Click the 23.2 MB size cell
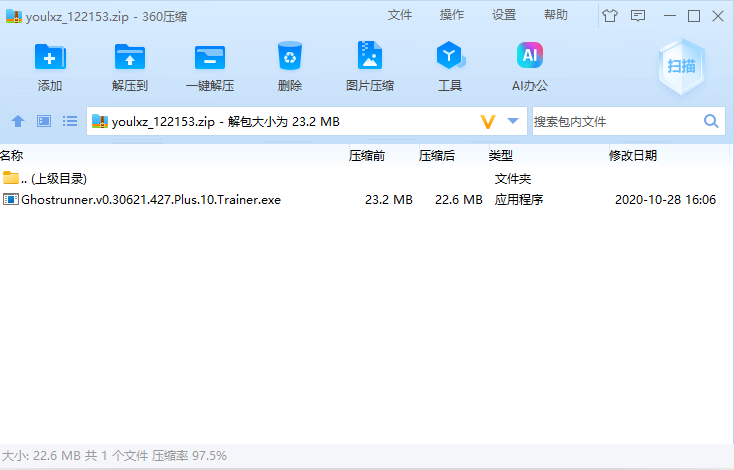The image size is (734, 470). pos(389,200)
